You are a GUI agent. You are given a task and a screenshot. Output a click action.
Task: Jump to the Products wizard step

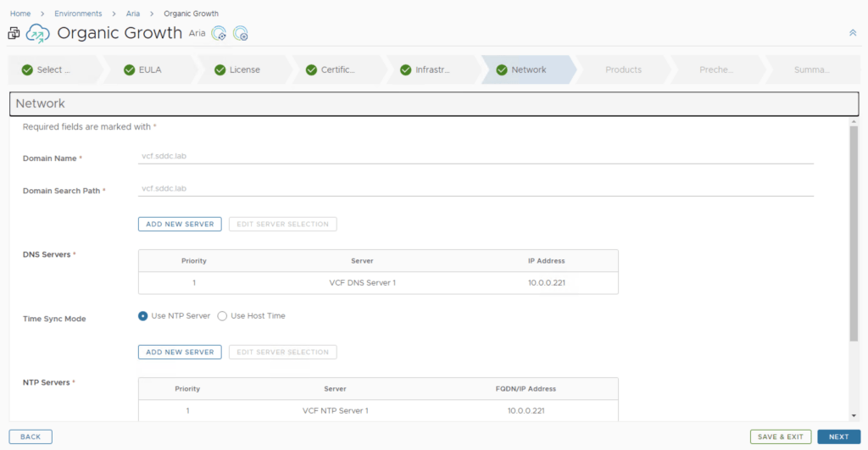[x=623, y=69]
